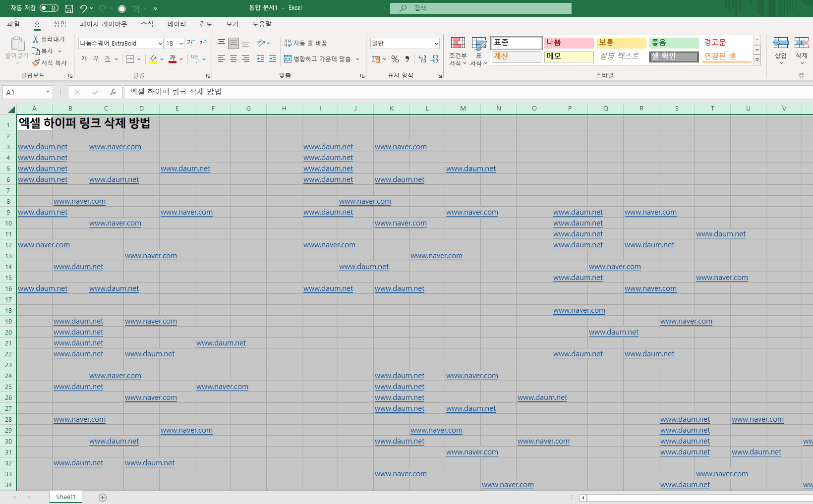Toggle left text alignment
813x504 pixels.
222,59
